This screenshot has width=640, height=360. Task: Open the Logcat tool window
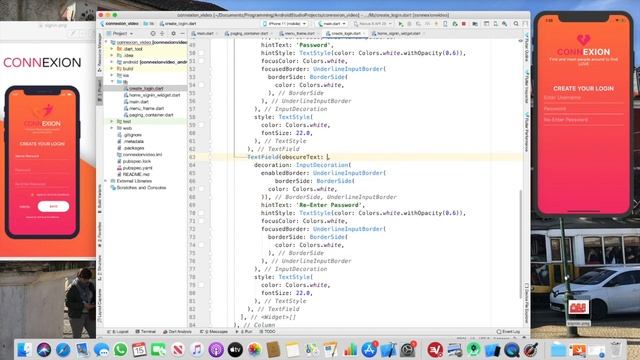coord(118,332)
